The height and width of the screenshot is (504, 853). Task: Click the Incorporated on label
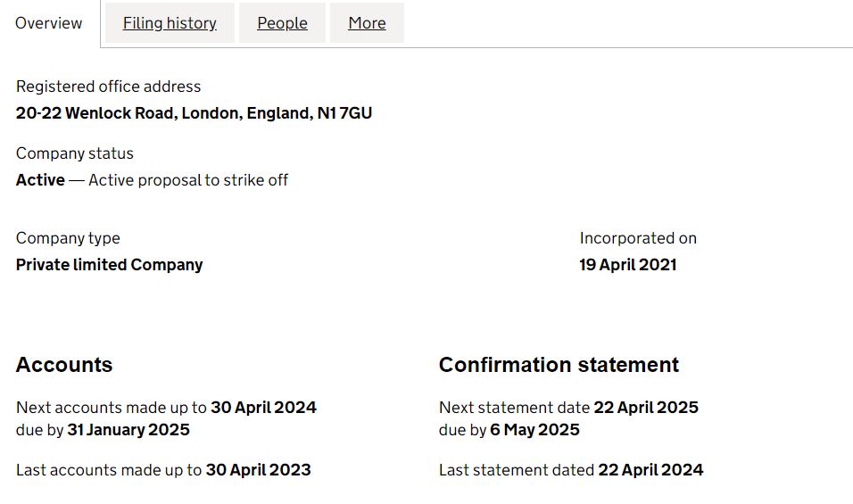(x=638, y=238)
